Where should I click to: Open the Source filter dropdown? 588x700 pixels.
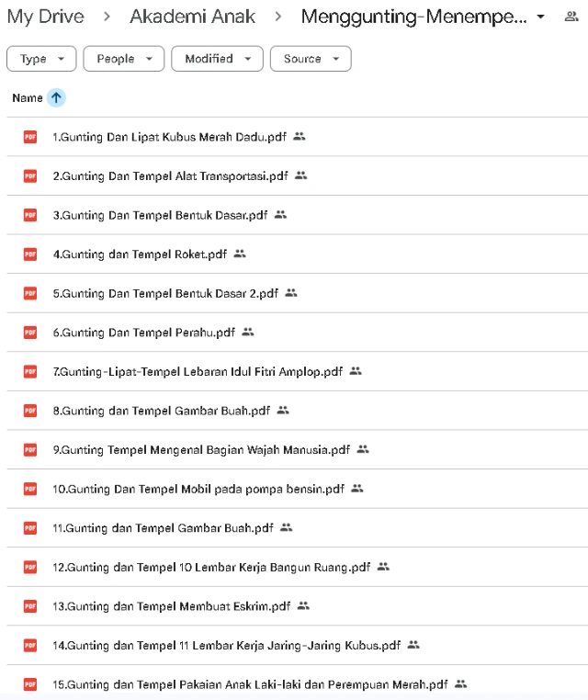tap(311, 59)
